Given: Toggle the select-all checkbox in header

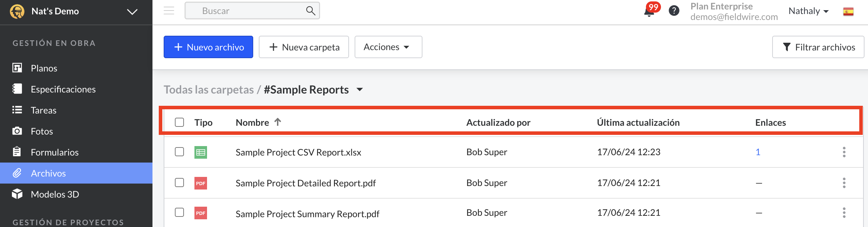Looking at the screenshot, I should [x=179, y=122].
